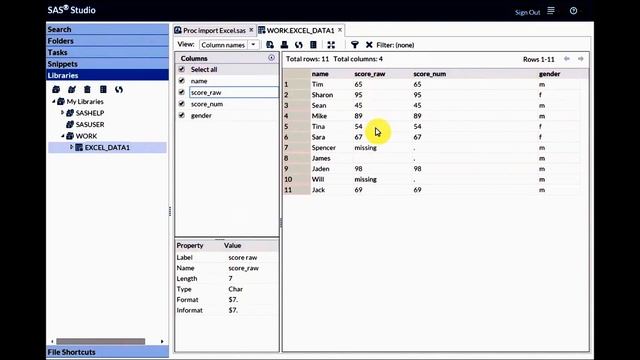640x360 pixels.
Task: Click the Assign Library icon with checkmark
Action: click(72, 89)
